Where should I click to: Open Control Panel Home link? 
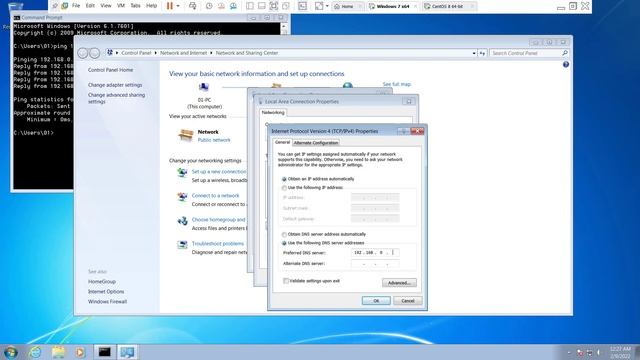click(110, 70)
